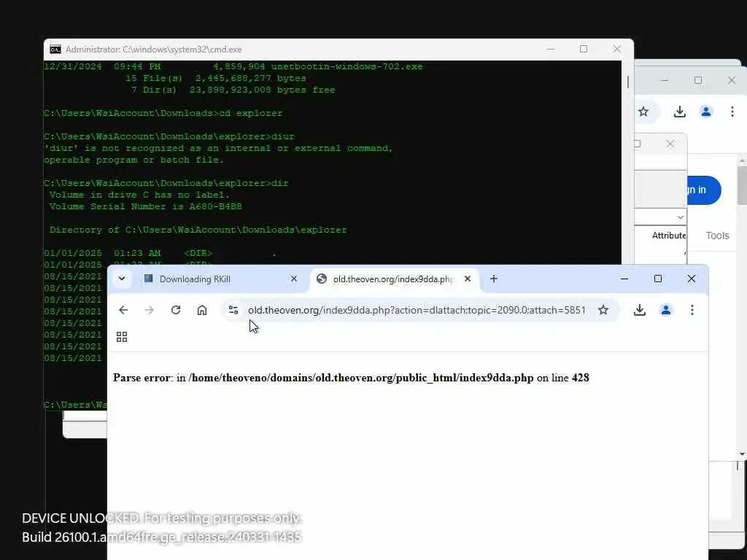
Task: Reload the old.theoven.org page
Action: coord(176,310)
